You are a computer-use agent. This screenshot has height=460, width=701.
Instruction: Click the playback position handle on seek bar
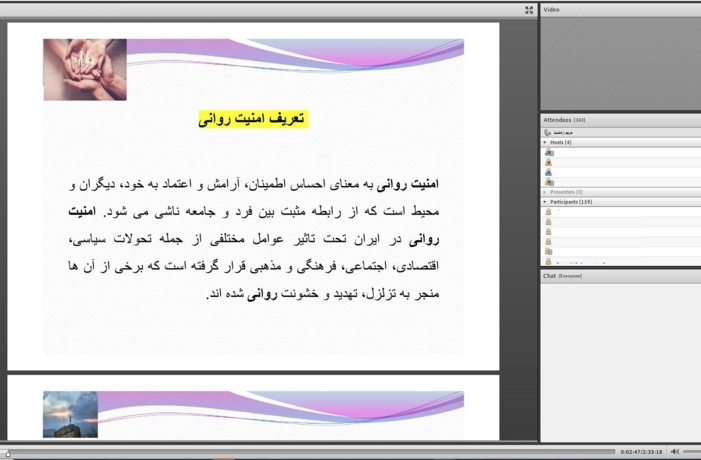[8, 454]
